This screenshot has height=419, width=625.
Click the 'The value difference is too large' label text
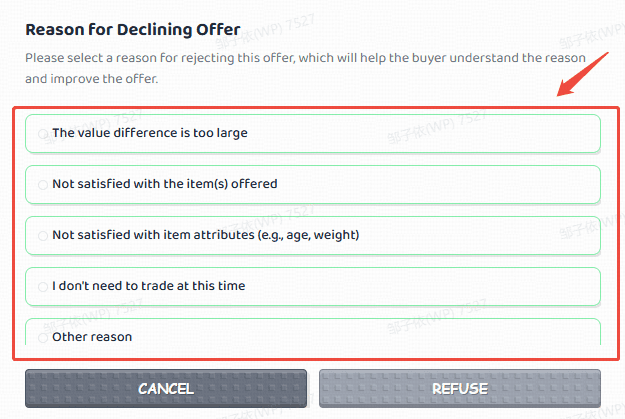click(x=150, y=133)
